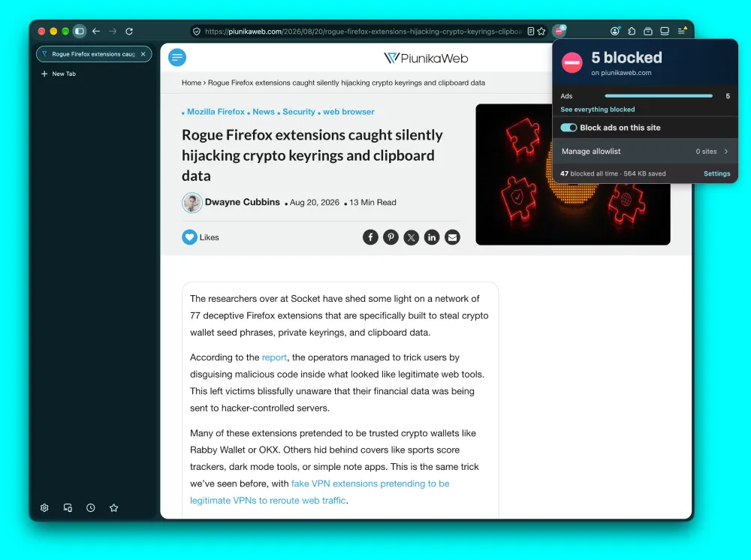The image size is (751, 560).
Task: Open the application menu with notification badge
Action: tap(682, 31)
